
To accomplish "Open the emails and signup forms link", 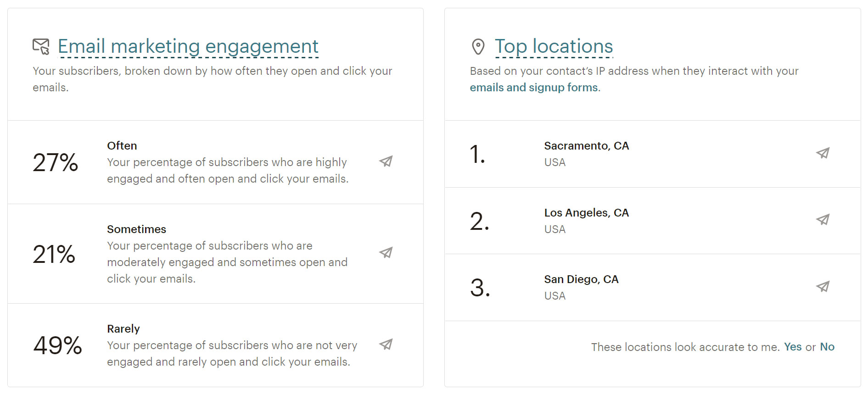I will tap(534, 87).
